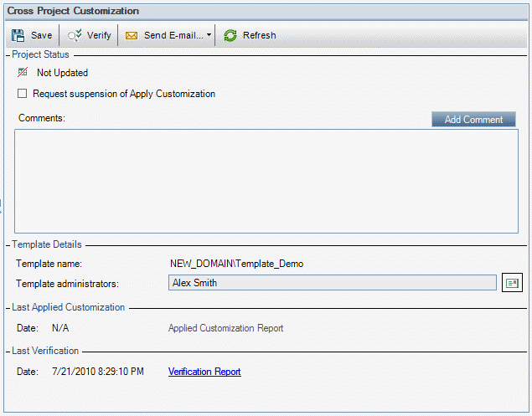Click the last verification date 7/21/2010

(x=97, y=372)
